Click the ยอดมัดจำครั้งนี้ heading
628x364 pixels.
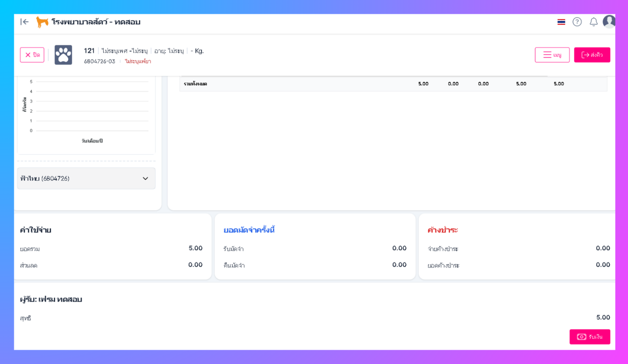[249, 230]
